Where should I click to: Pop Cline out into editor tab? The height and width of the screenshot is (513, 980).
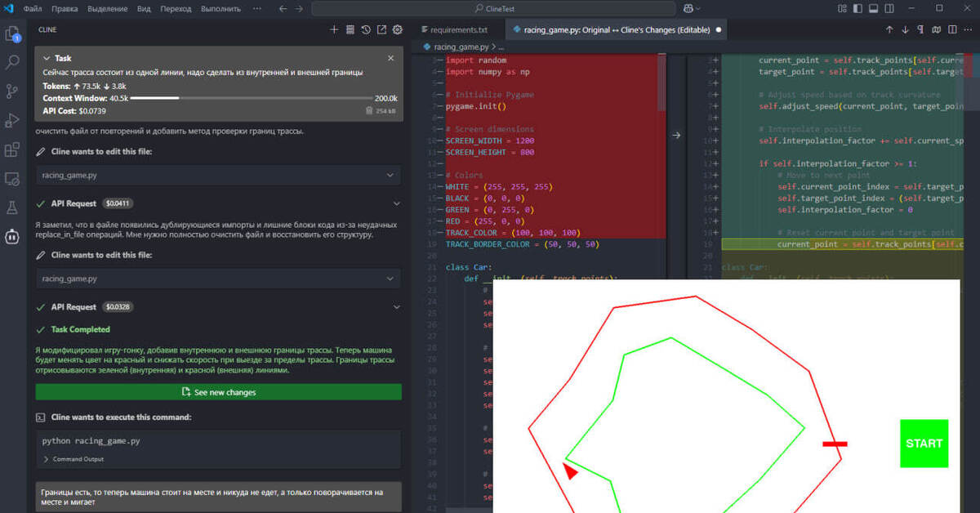click(381, 29)
